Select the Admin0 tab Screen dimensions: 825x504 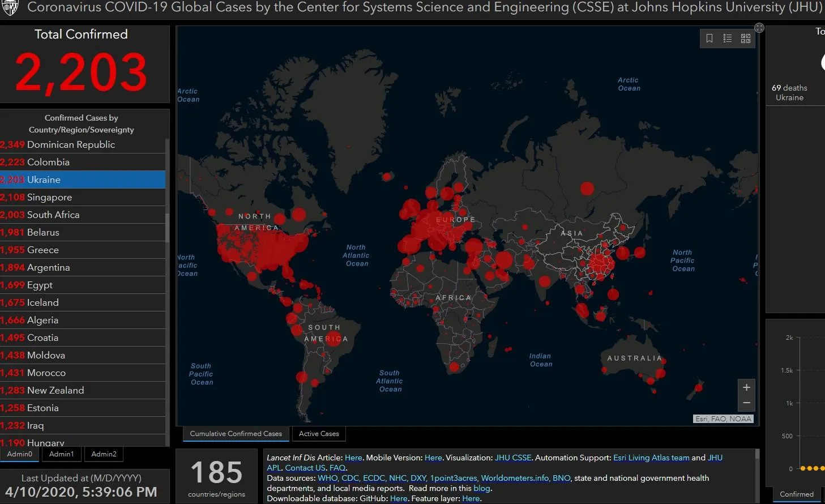click(20, 454)
